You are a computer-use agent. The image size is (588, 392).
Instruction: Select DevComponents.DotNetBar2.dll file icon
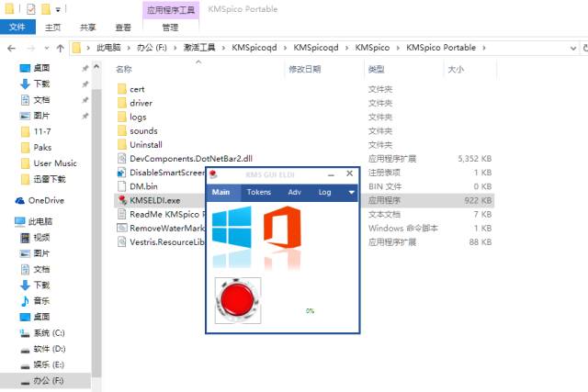[122, 158]
